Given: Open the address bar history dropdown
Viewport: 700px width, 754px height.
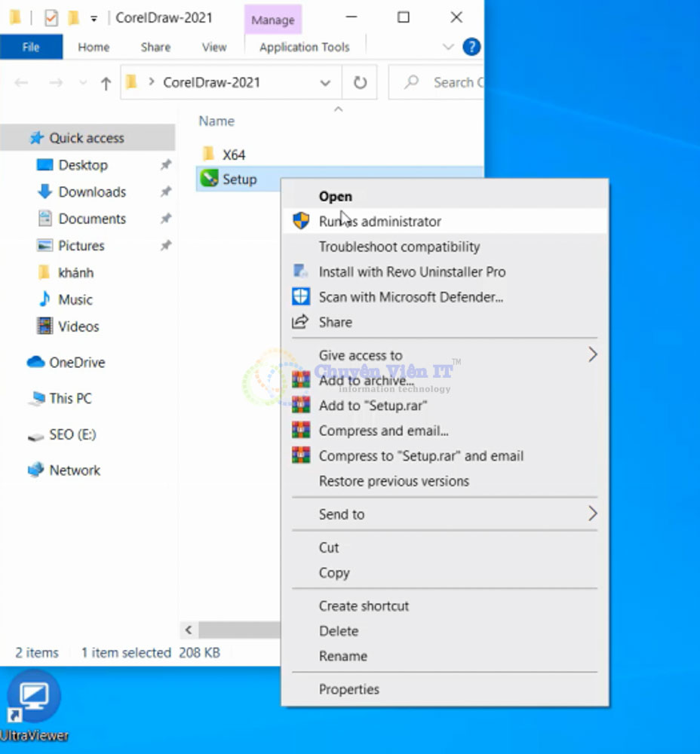Looking at the screenshot, I should pyautogui.click(x=325, y=82).
